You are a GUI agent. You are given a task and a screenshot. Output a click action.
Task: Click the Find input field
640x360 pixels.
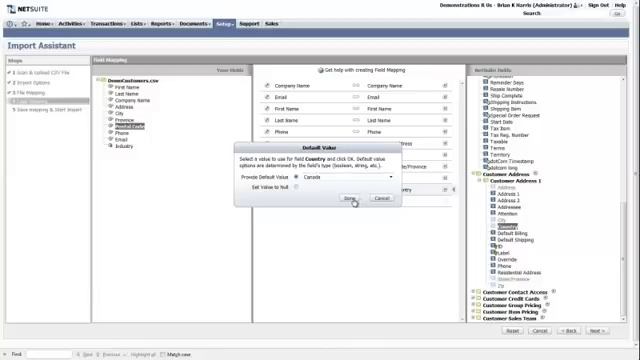[49, 354]
